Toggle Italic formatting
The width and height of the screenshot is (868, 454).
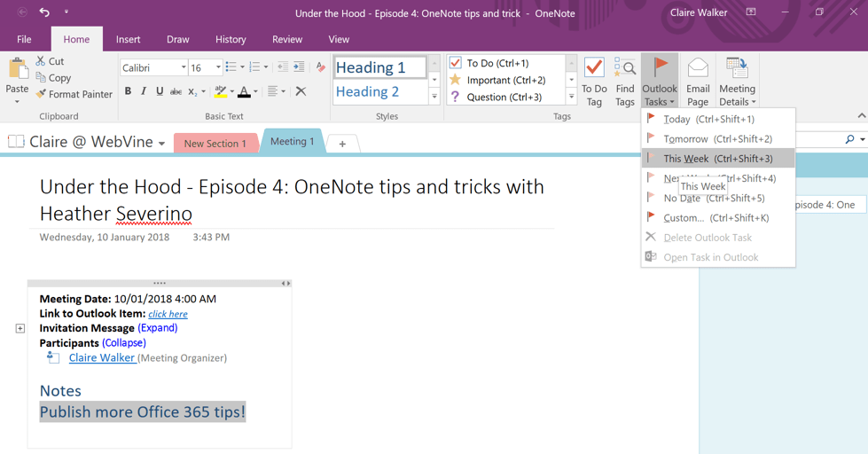click(x=144, y=91)
